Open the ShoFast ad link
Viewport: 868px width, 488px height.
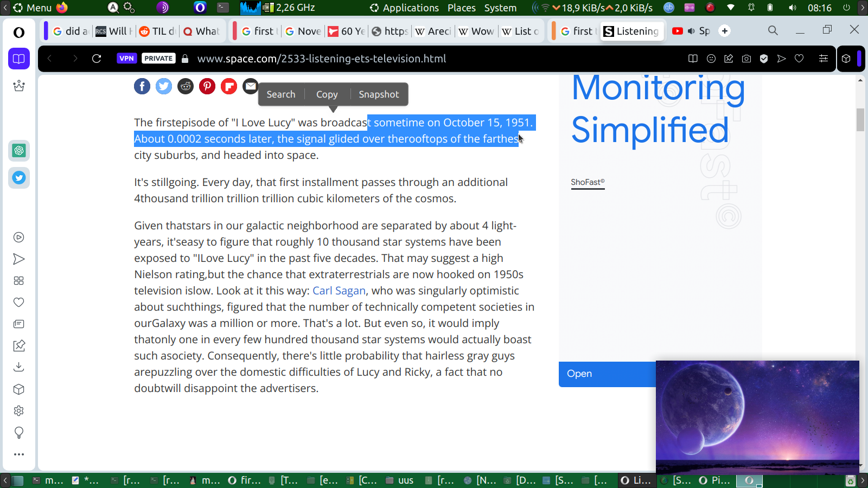coord(588,182)
